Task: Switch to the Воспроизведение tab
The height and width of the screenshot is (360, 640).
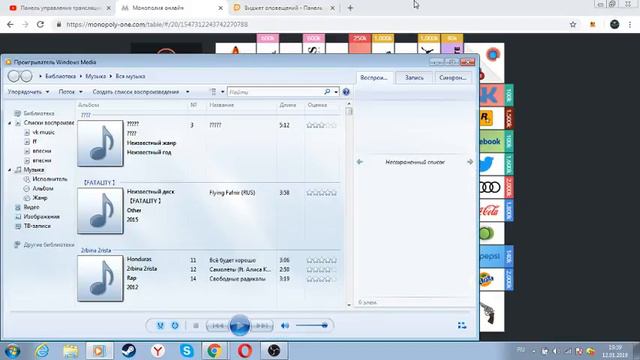Action: (374, 78)
